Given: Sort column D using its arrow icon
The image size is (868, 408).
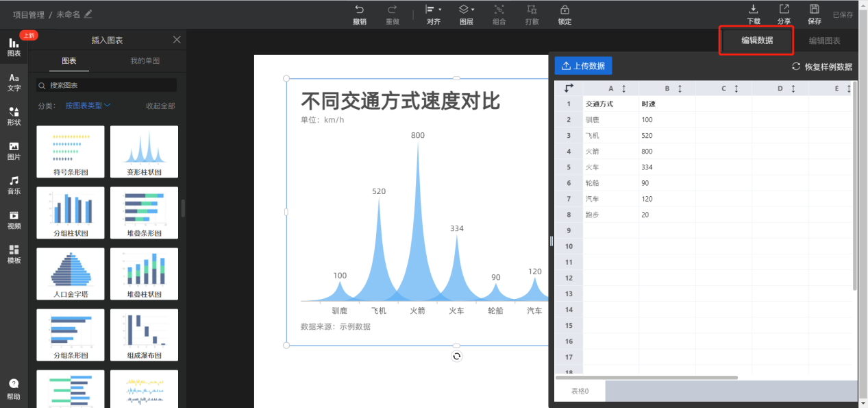Looking at the screenshot, I should (x=793, y=88).
